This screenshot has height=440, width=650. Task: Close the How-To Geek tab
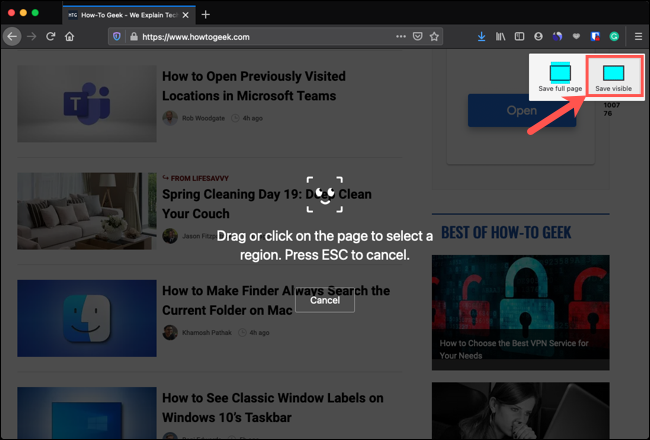[x=185, y=14]
